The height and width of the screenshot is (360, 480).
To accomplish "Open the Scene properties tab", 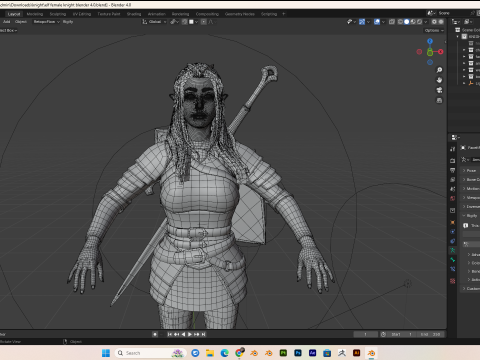I will 452,189.
